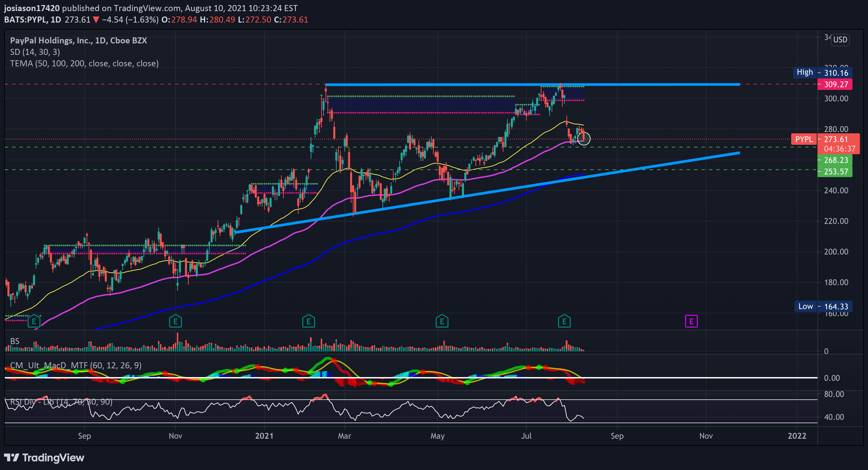Click the 04:36:37 bar countdown timer
This screenshot has width=868, height=470.
click(839, 148)
